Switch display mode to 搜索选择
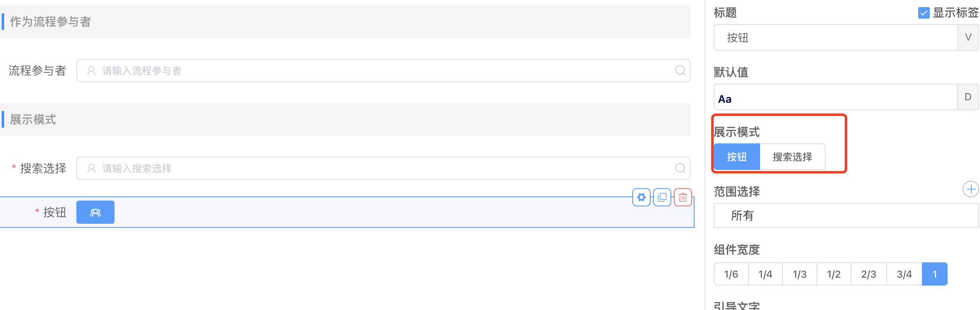Image resolution: width=980 pixels, height=310 pixels. coord(792,157)
